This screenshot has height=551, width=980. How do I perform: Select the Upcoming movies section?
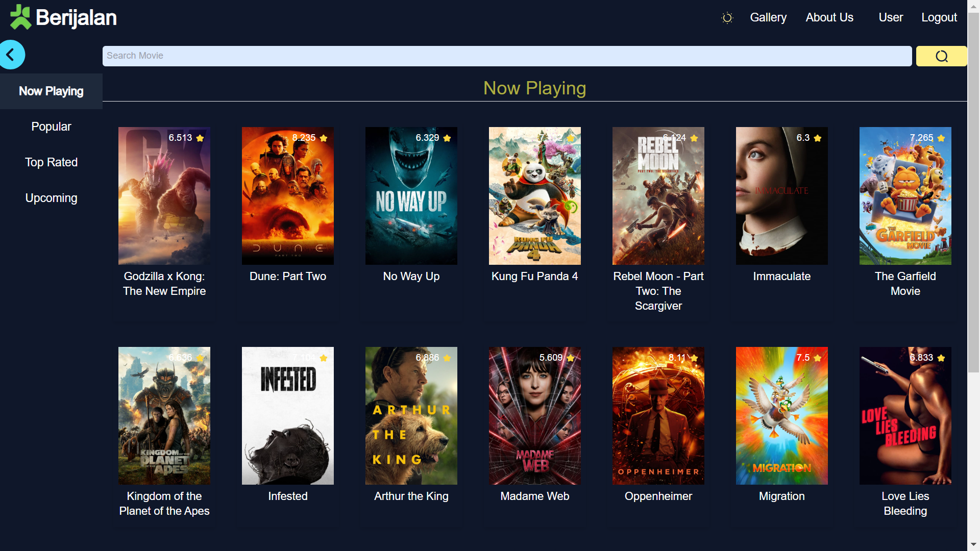(51, 198)
